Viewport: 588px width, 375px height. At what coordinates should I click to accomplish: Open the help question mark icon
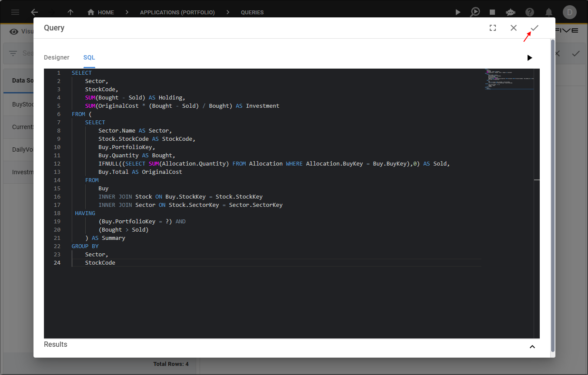(530, 12)
